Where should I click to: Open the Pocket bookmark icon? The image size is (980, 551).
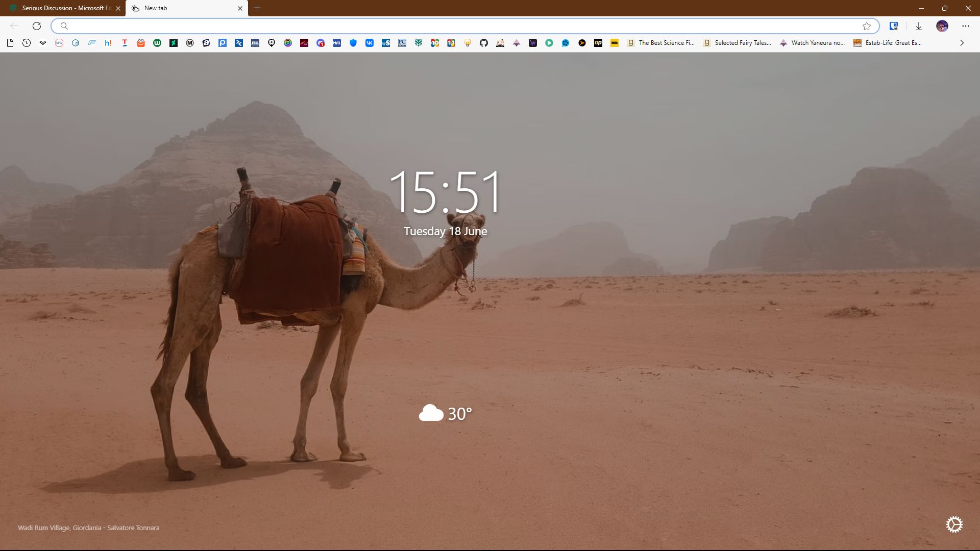tap(43, 43)
